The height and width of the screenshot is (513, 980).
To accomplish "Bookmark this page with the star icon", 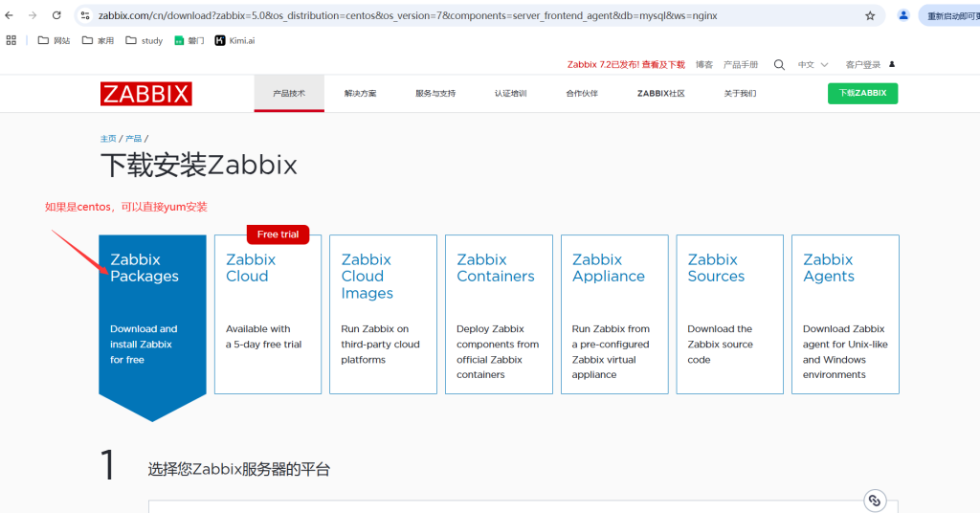I will 870,15.
